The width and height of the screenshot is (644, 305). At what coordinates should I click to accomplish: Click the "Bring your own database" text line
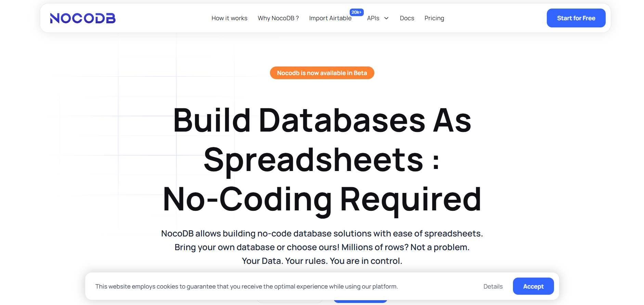click(x=322, y=247)
